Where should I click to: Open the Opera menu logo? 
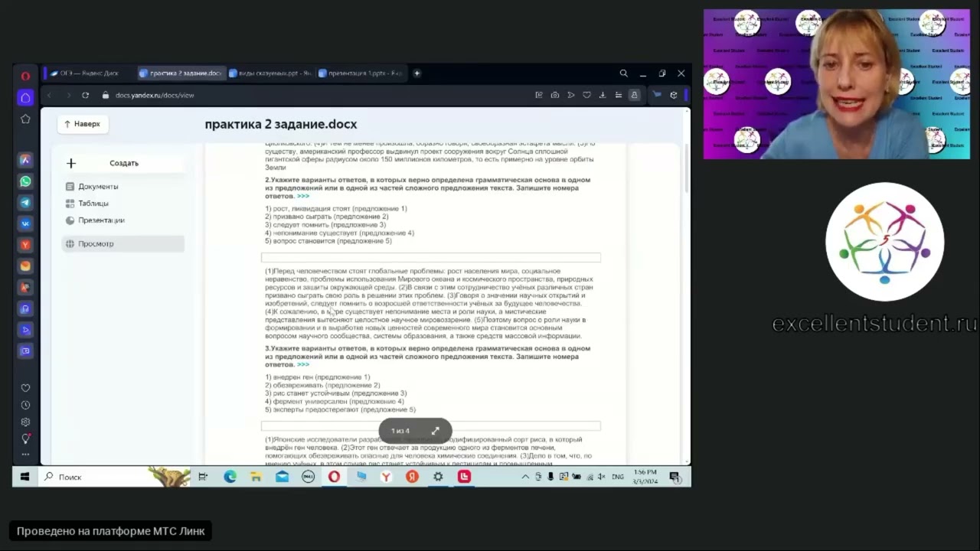25,76
